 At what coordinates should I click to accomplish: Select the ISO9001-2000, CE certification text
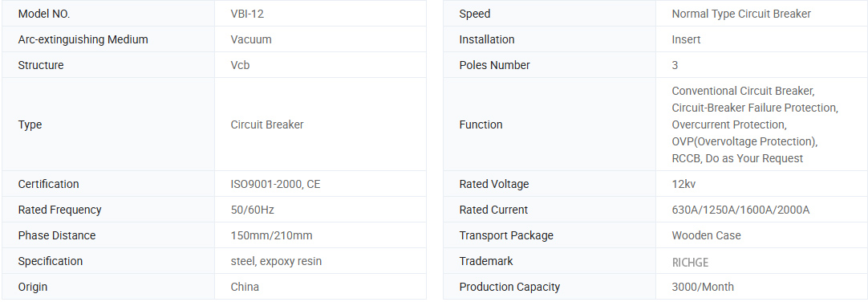click(275, 184)
